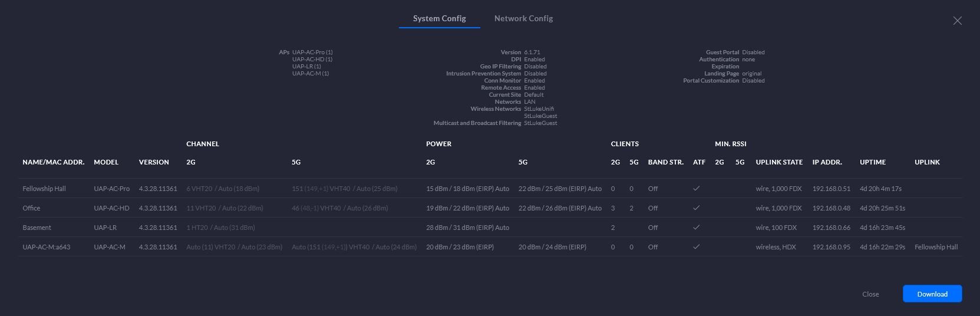Click the Close text button

tap(870, 294)
